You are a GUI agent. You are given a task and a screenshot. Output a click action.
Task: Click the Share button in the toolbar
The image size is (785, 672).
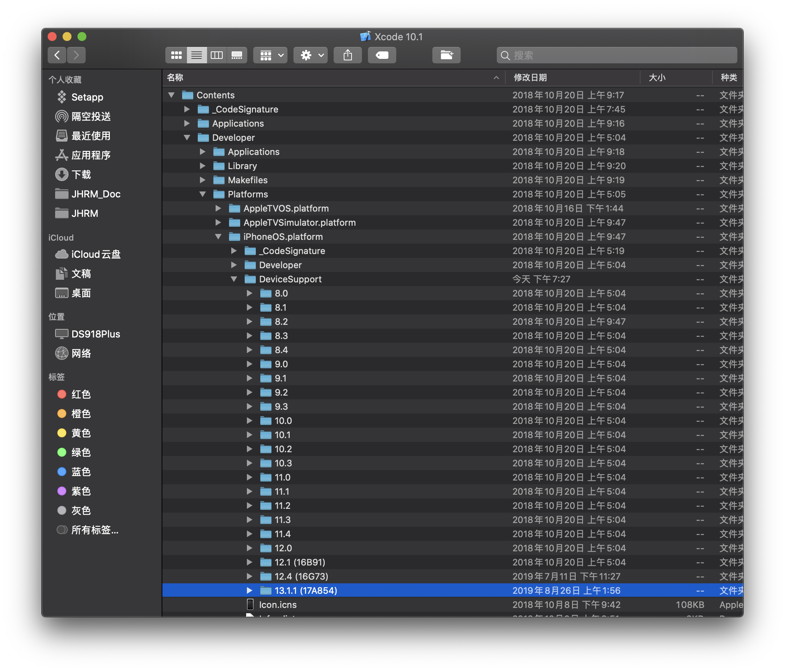(x=347, y=55)
